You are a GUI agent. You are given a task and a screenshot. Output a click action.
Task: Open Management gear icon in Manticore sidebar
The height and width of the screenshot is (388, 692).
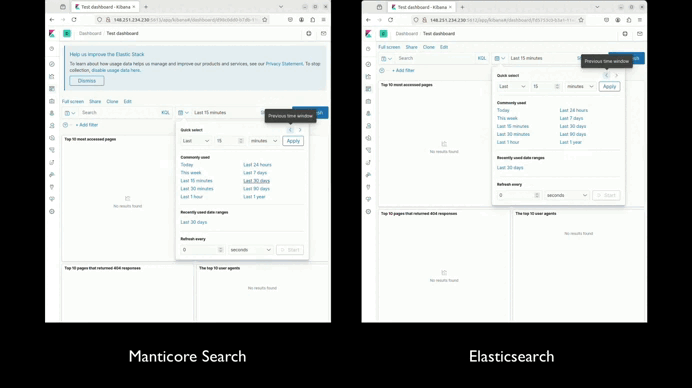point(52,211)
